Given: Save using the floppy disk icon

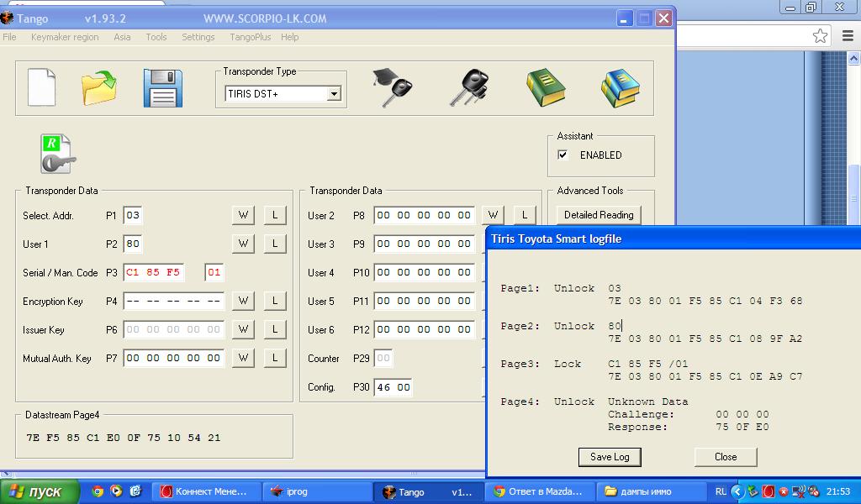Looking at the screenshot, I should click(x=163, y=87).
